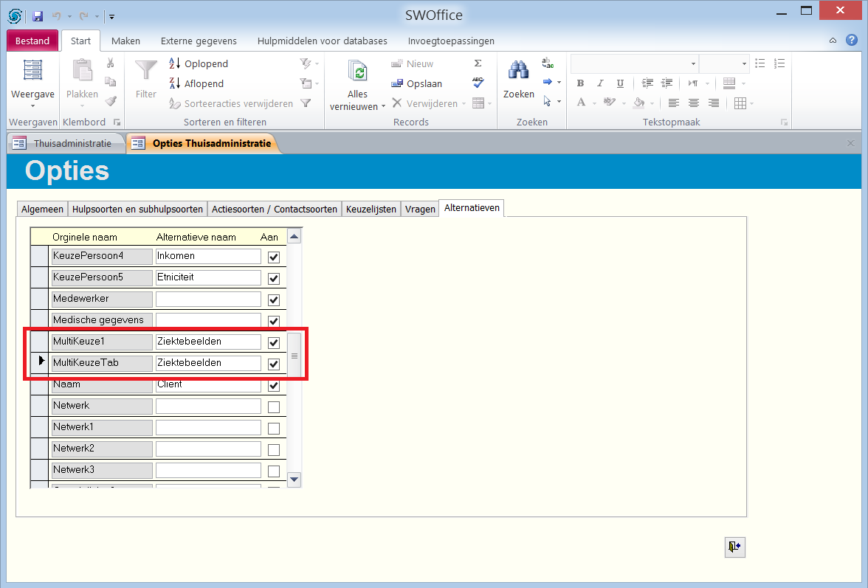Expand the Zoeken Go To arrow dropdown
The height and width of the screenshot is (588, 868).
[x=559, y=83]
